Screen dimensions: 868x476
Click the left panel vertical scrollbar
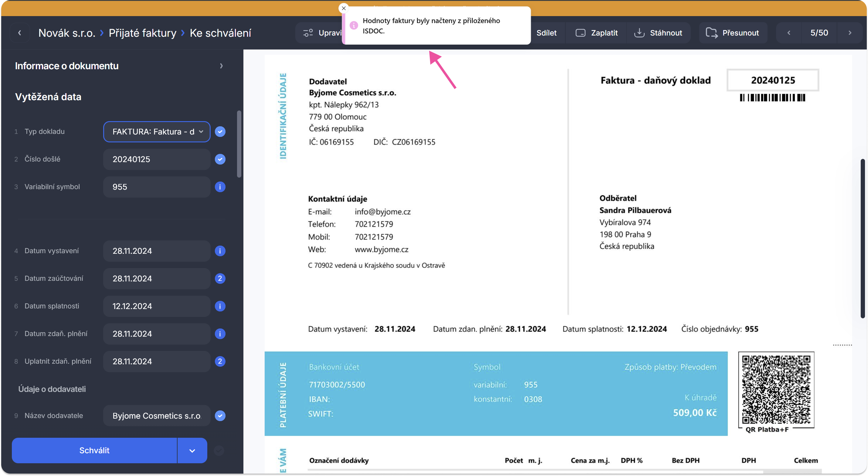point(239,144)
